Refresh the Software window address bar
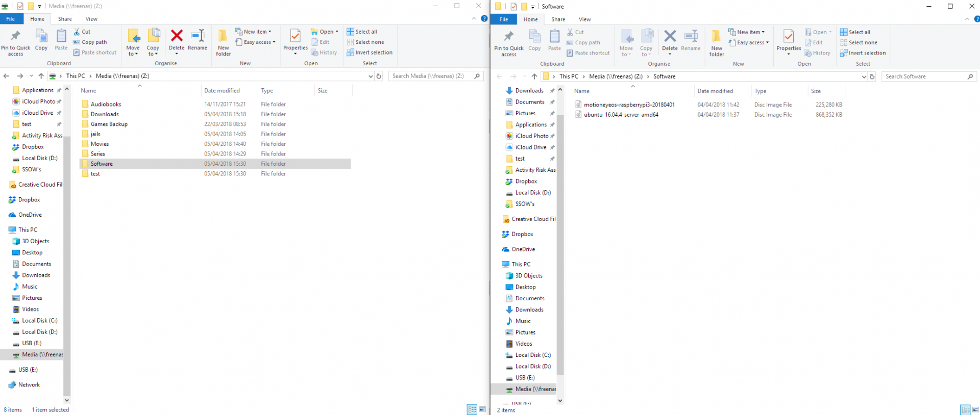The image size is (980, 415). point(872,76)
